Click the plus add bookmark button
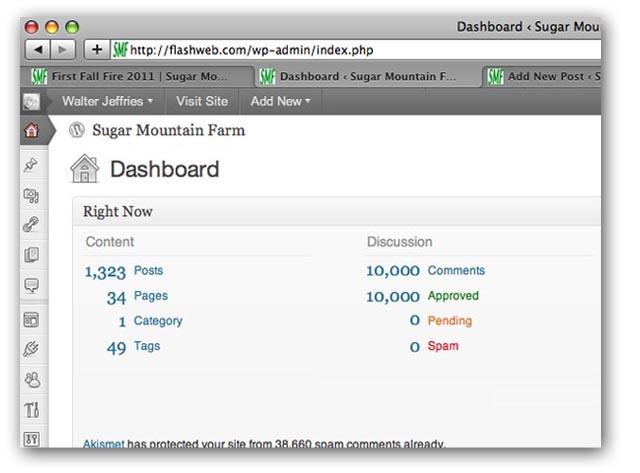Viewport: 640px width, 473px height. 97,50
